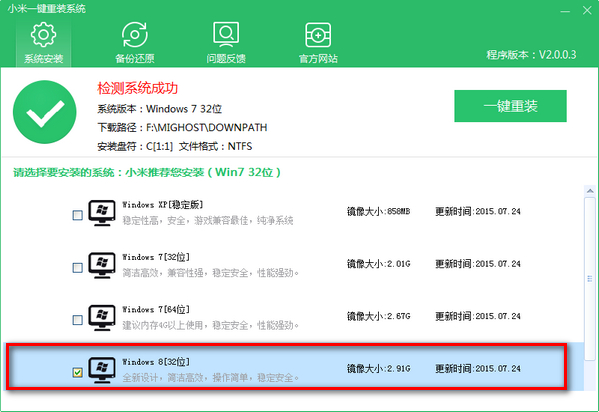Uncheck the Windows 8[32位] checkbox
Viewport: 599px width, 412px height.
coord(78,372)
